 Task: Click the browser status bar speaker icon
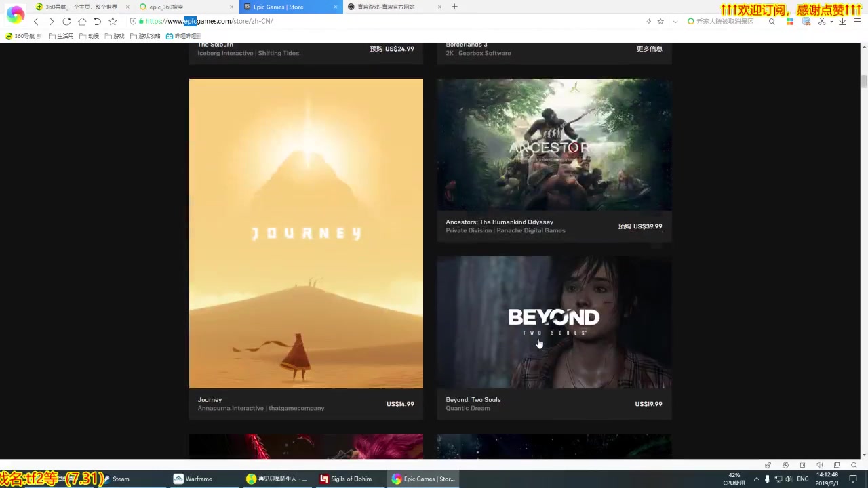[819, 465]
